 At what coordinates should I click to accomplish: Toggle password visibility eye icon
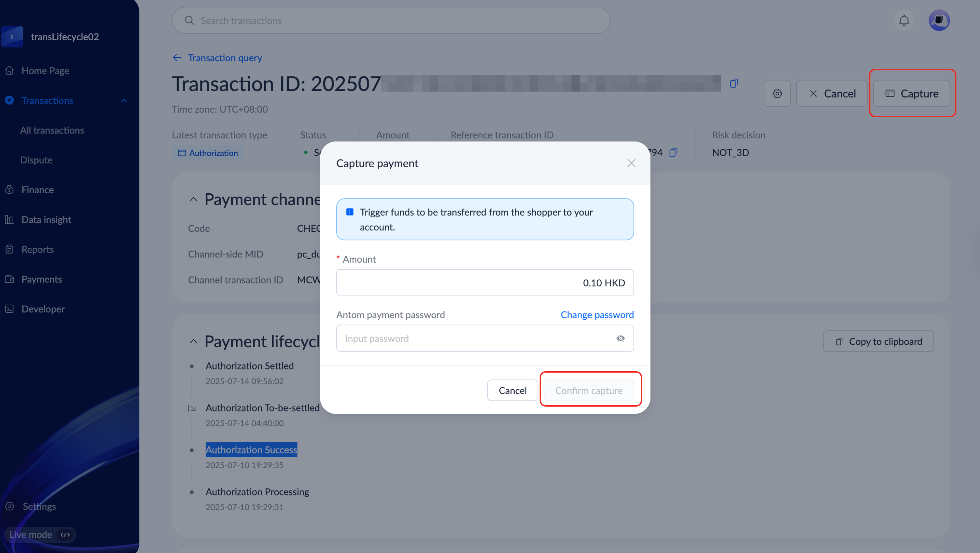[x=620, y=338]
